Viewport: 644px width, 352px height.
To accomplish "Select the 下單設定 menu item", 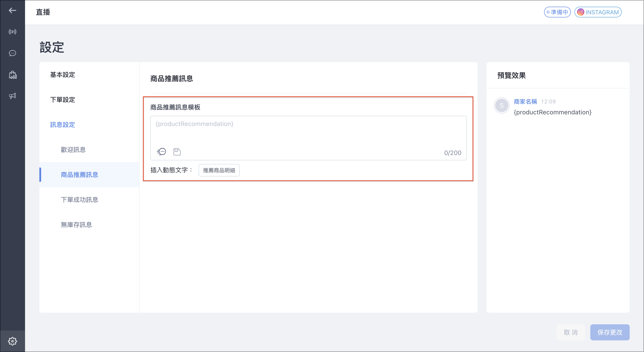I will pyautogui.click(x=63, y=100).
